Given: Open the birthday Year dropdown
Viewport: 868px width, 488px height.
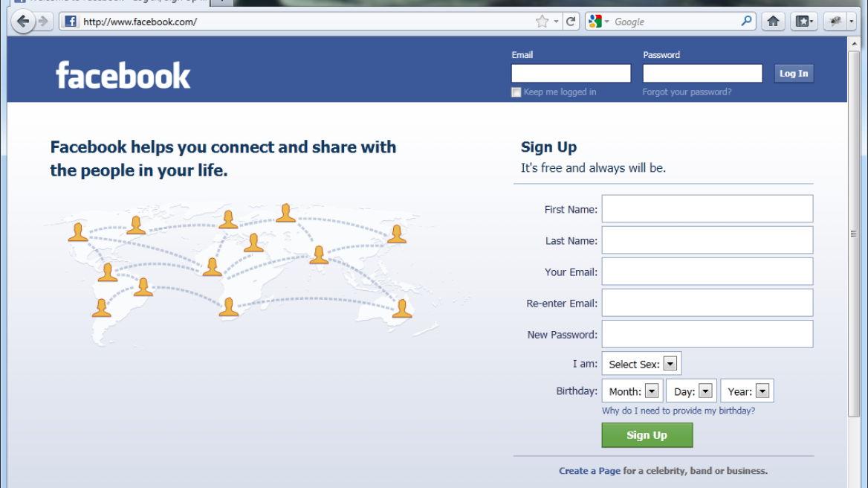Looking at the screenshot, I should click(748, 391).
